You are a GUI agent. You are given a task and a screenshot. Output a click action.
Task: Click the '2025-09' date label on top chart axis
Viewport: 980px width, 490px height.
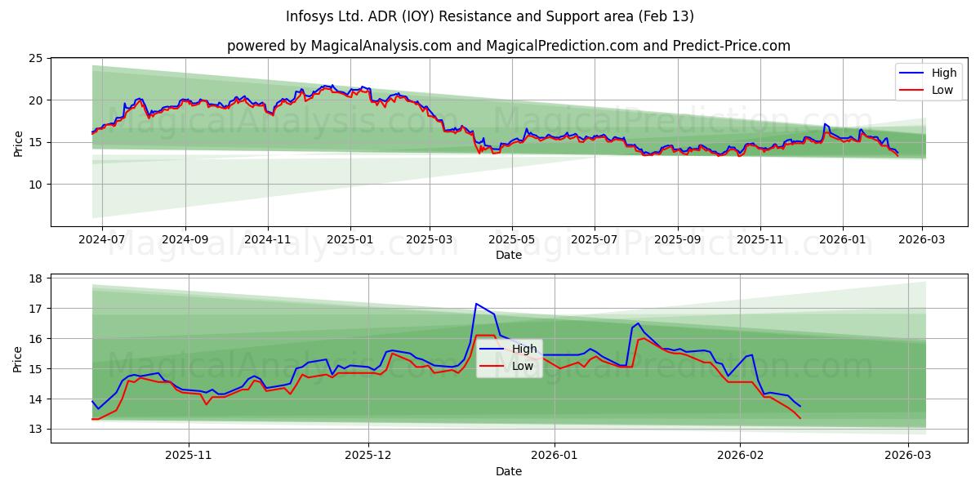click(677, 240)
